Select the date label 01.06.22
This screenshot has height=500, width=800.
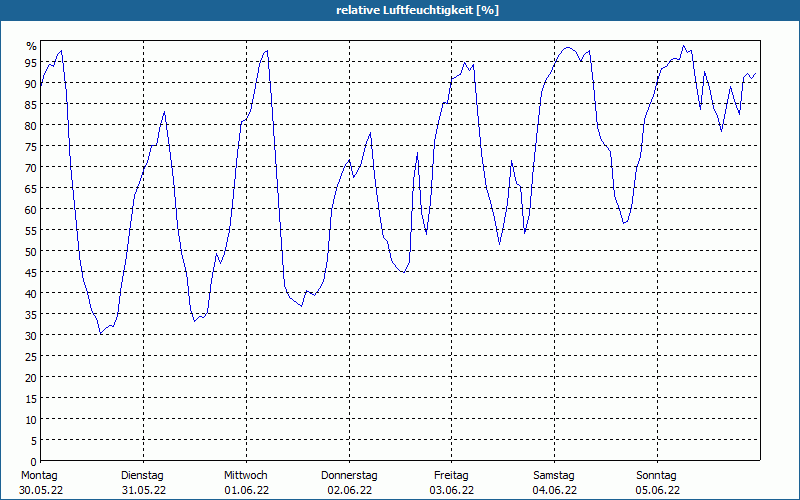(246, 490)
